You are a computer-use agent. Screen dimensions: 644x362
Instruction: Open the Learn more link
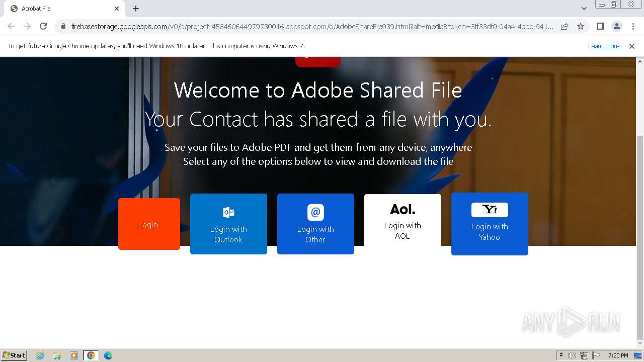[x=604, y=46]
